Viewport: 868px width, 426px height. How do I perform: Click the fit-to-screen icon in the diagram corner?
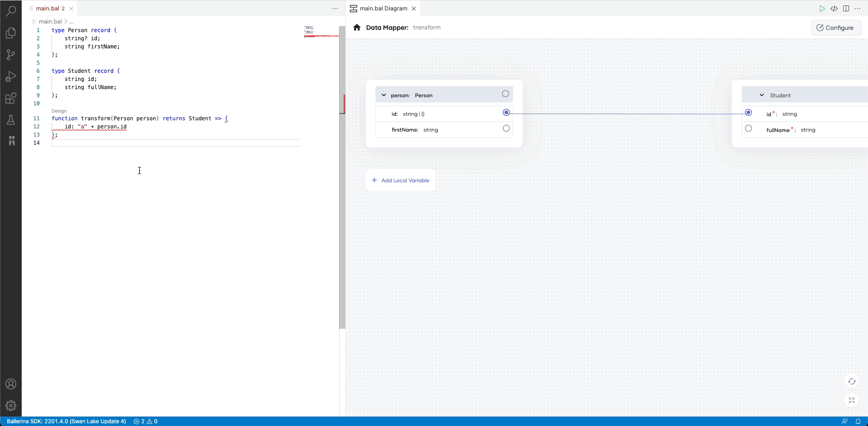852,400
